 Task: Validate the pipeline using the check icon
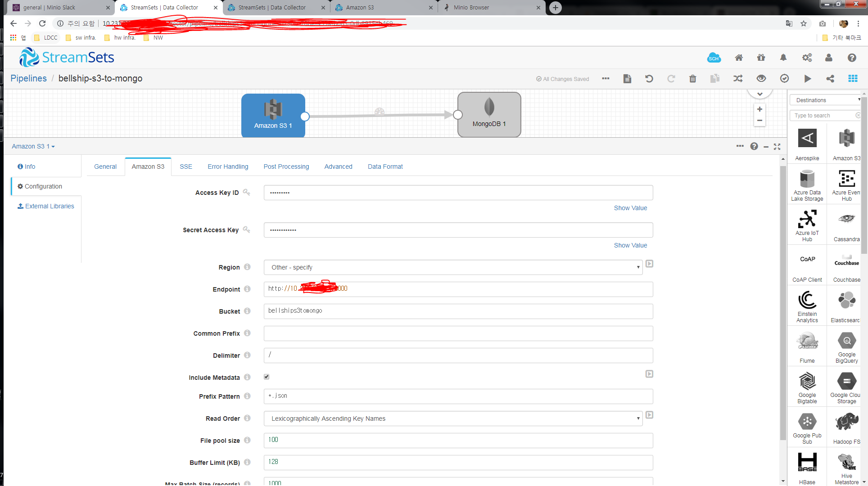click(x=784, y=78)
